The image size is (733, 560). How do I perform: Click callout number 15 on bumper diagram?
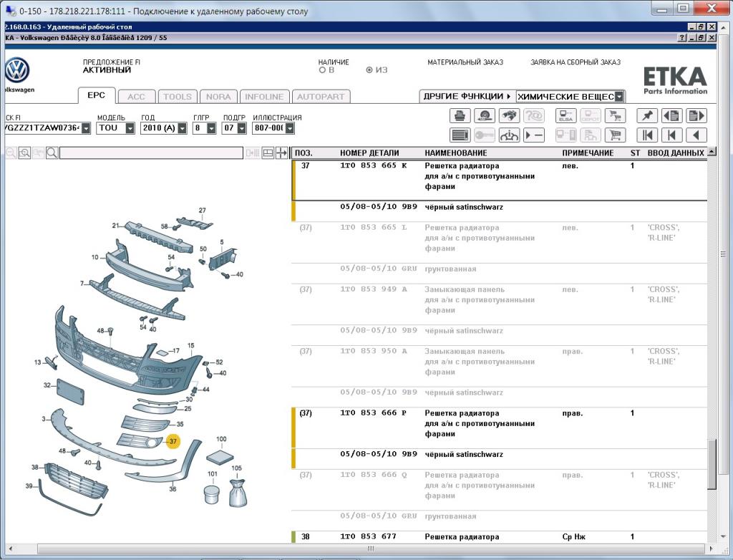[x=190, y=346]
